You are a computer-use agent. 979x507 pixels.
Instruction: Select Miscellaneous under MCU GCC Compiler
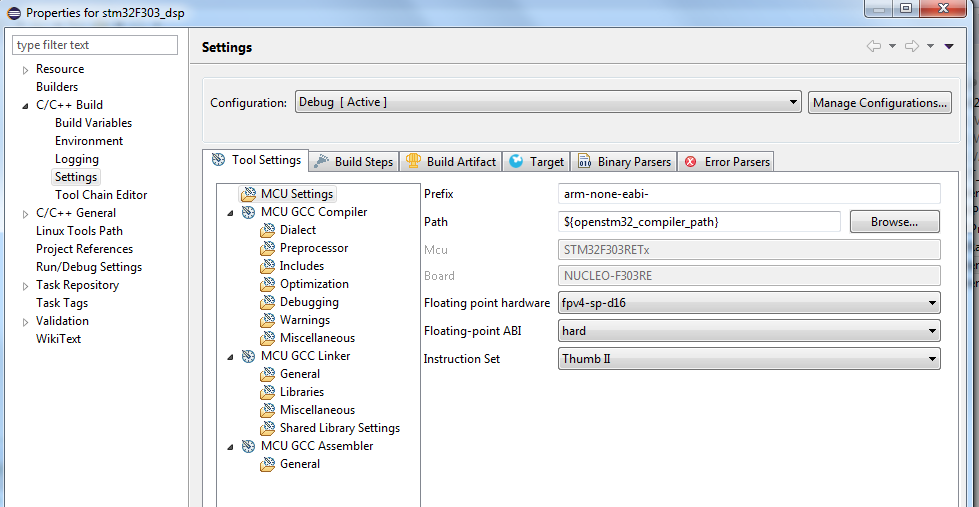[x=317, y=338]
